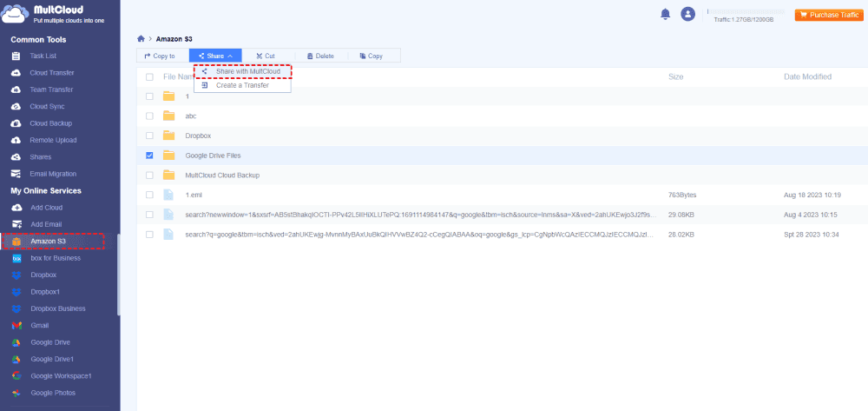Image resolution: width=868 pixels, height=411 pixels.
Task: Click the Google Drive Files folder icon
Action: [169, 156]
